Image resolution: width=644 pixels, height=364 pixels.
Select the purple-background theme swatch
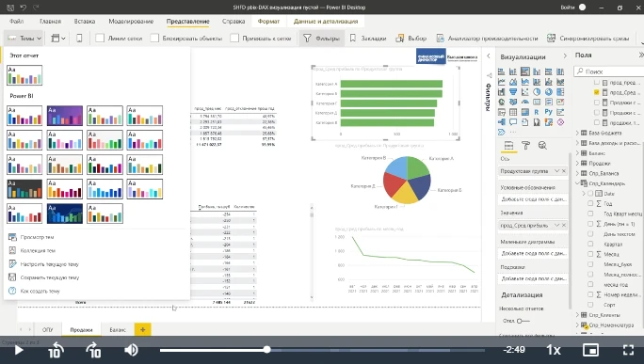click(64, 116)
